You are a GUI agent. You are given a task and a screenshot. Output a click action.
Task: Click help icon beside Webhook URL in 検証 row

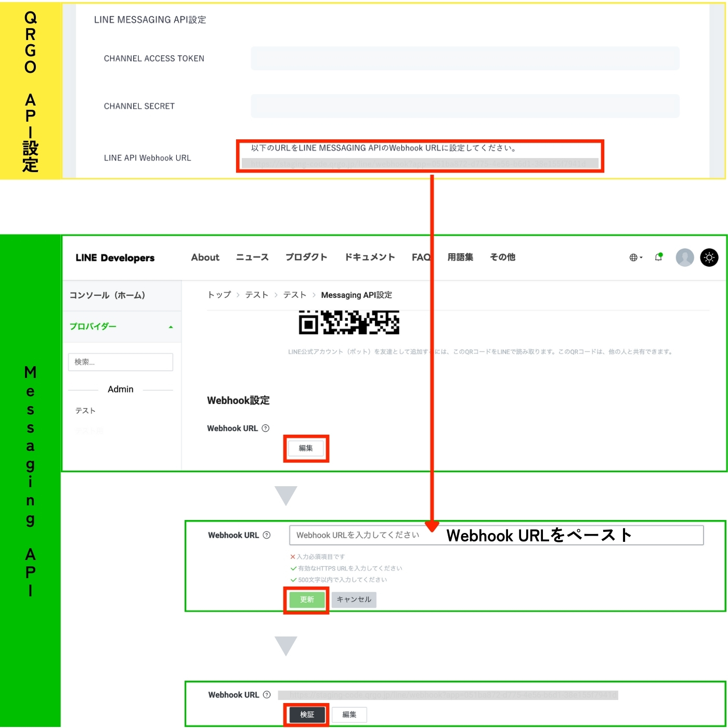(267, 695)
